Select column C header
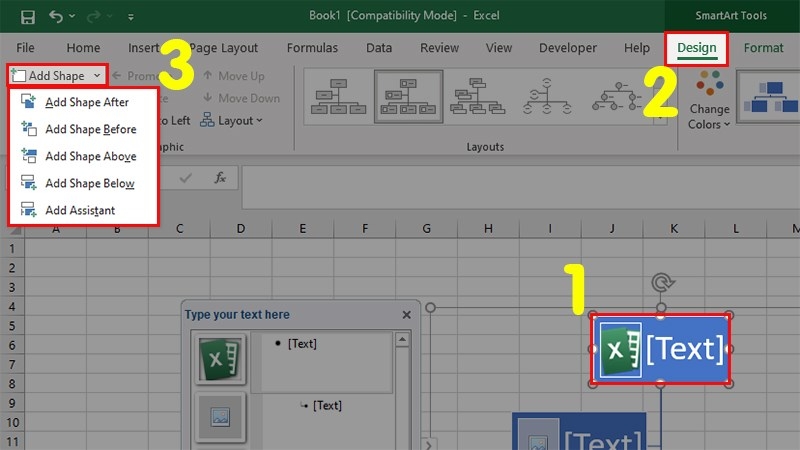The width and height of the screenshot is (800, 450). pyautogui.click(x=179, y=229)
